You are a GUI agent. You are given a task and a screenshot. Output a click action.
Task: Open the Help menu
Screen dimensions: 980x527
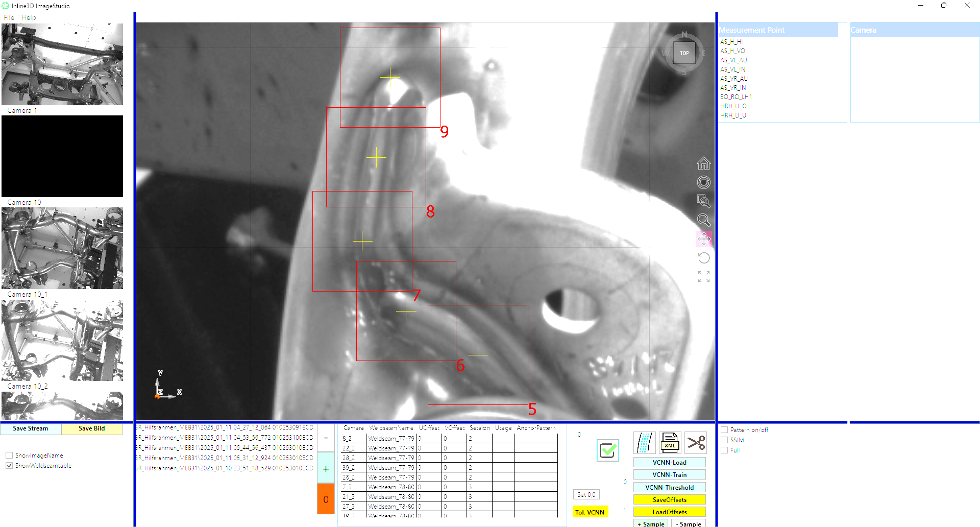(x=29, y=17)
